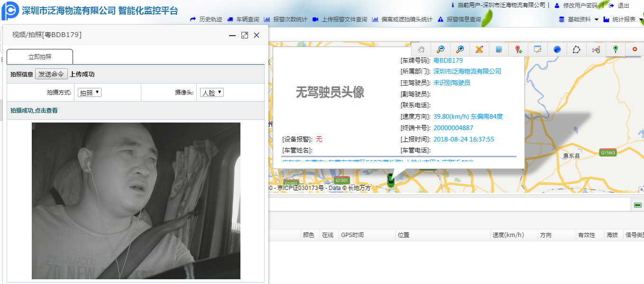Open the edit note map tool
Screen dimensions: 644x284
pyautogui.click(x=538, y=49)
